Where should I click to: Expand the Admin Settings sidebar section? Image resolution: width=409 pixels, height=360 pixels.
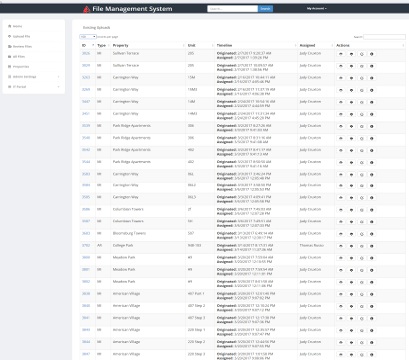pos(34,77)
